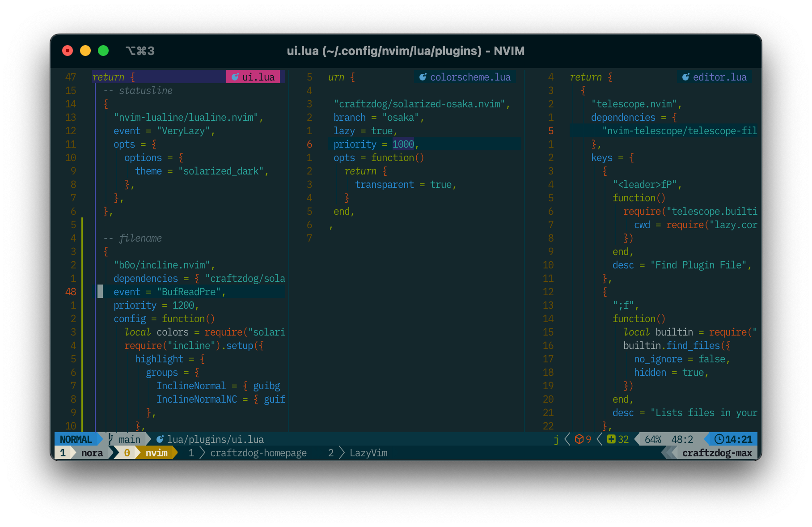The width and height of the screenshot is (812, 527).
Task: Click the green zoom window button
Action: [103, 51]
